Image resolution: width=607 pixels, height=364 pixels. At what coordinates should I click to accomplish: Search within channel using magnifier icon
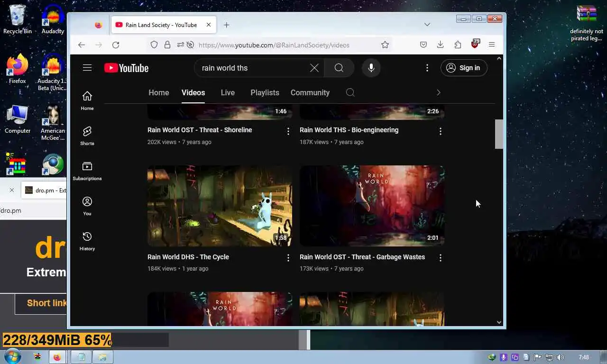tap(350, 92)
